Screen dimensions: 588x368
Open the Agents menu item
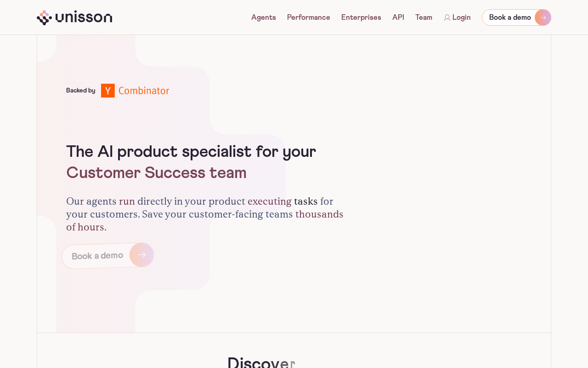[264, 17]
